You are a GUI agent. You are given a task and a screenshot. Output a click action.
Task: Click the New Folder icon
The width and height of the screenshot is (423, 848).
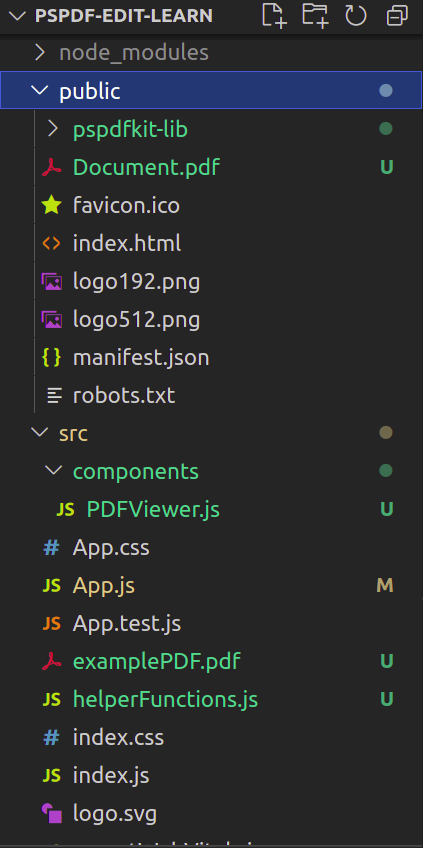point(315,15)
